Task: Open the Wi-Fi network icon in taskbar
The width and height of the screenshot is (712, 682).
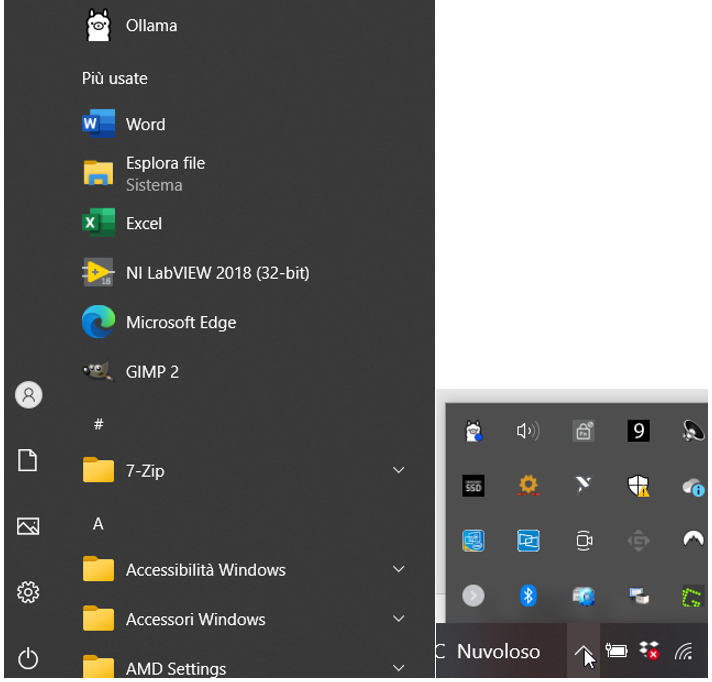Action: [x=684, y=651]
